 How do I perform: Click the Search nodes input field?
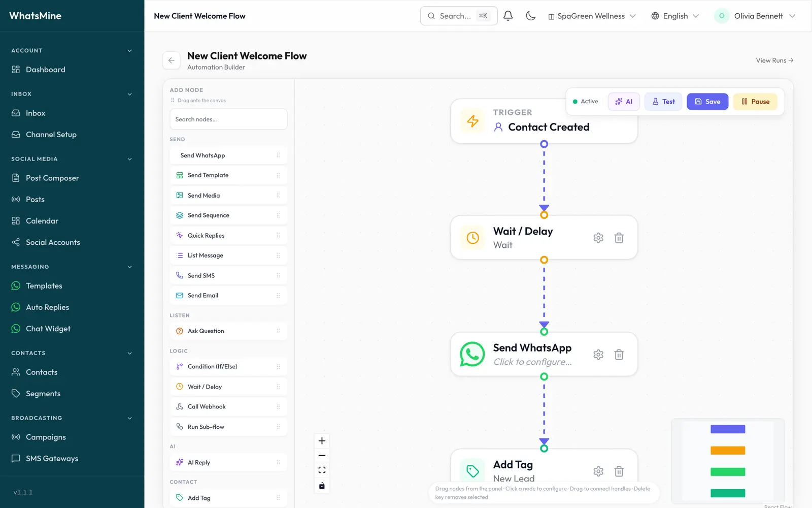[x=228, y=119]
